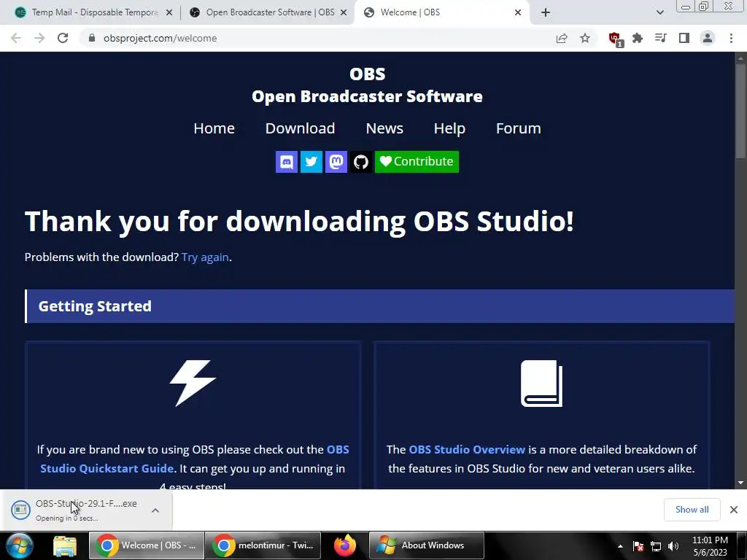747x560 pixels.
Task: Switch to About Windows taskbar window
Action: pyautogui.click(x=427, y=545)
